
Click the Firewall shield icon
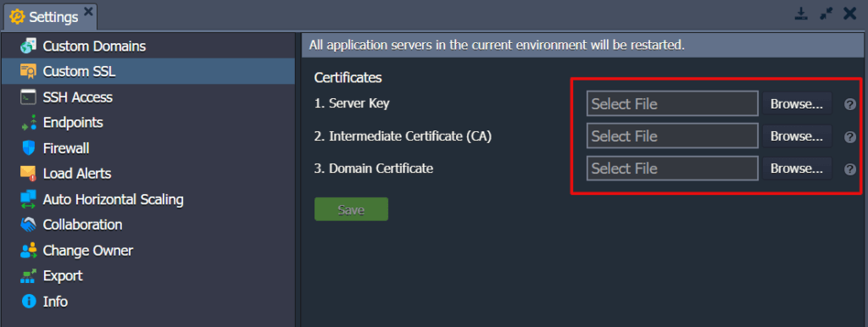(28, 148)
